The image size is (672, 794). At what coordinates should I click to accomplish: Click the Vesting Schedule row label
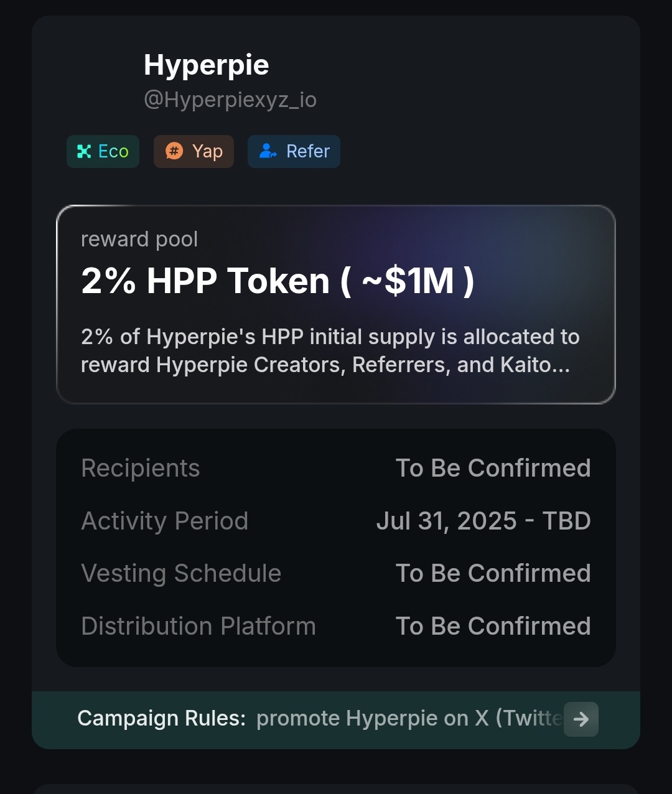[x=181, y=573]
